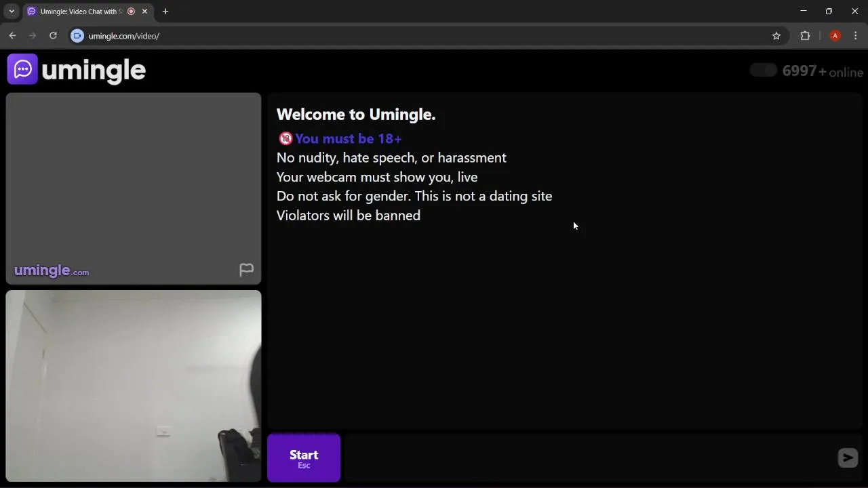Open the Chrome profile avatar

835,36
